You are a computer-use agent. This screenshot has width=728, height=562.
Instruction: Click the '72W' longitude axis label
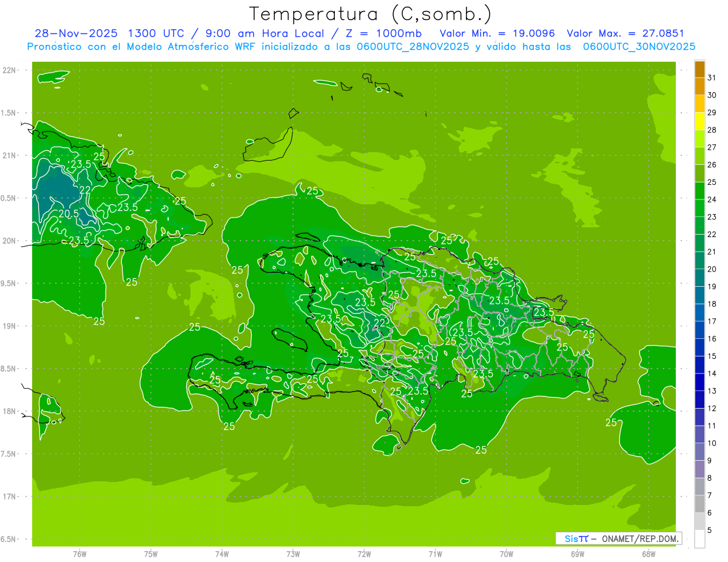pos(365,554)
